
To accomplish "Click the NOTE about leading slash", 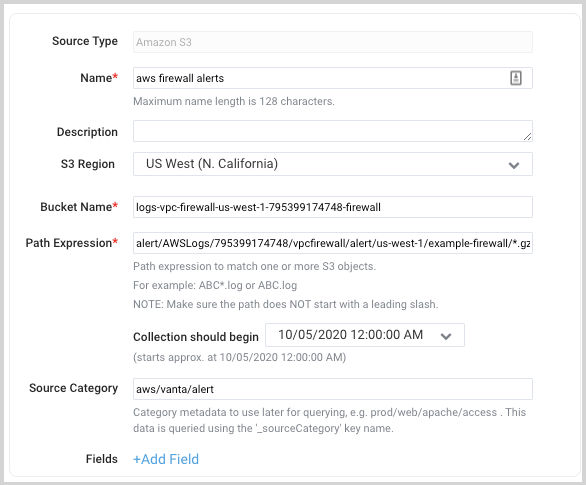I will [286, 304].
